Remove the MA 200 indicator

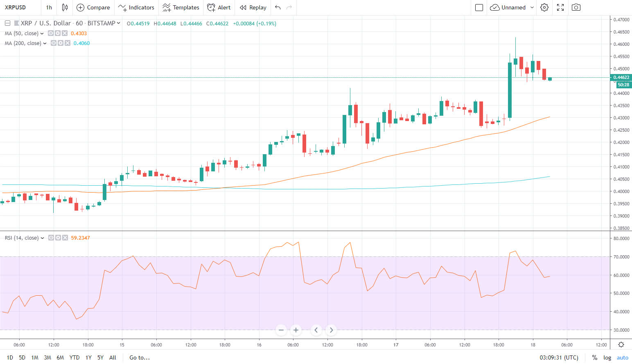(x=68, y=43)
